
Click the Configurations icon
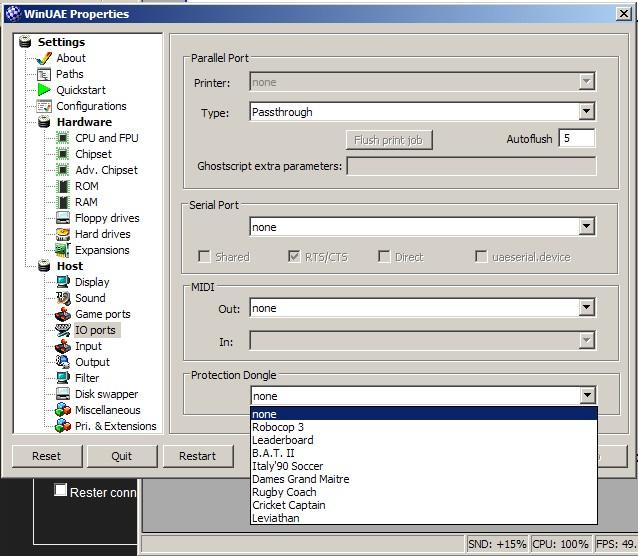click(x=44, y=106)
